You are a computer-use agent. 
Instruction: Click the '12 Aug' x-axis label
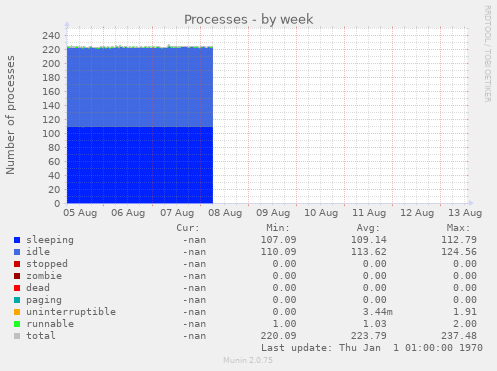click(x=417, y=213)
